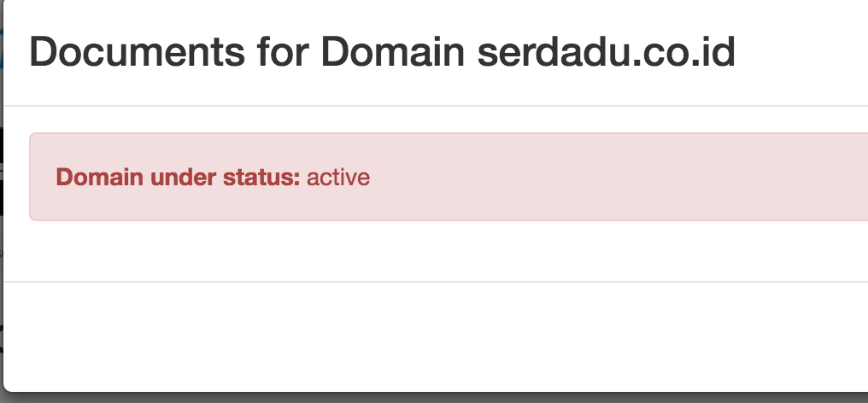Click the divider line above the footer
868x403 pixels.
point(427,281)
